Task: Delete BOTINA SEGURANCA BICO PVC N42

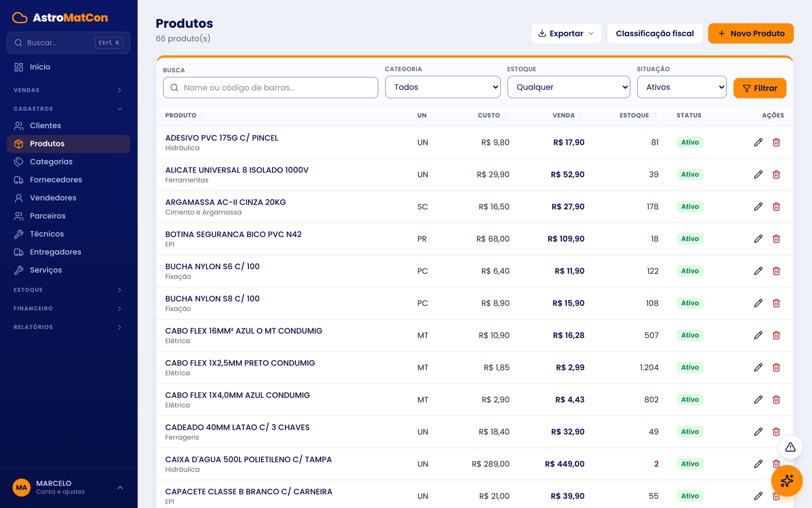Action: [776, 239]
